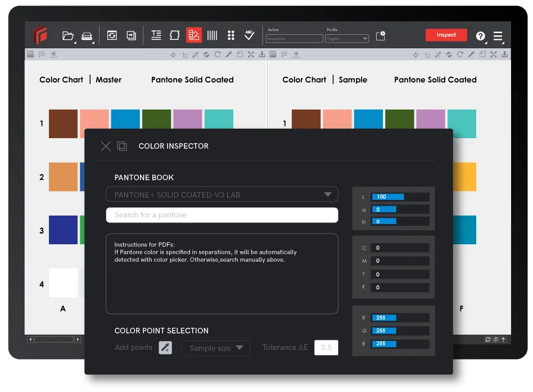Click the brown swatch in Master chart row 1

coord(63,124)
